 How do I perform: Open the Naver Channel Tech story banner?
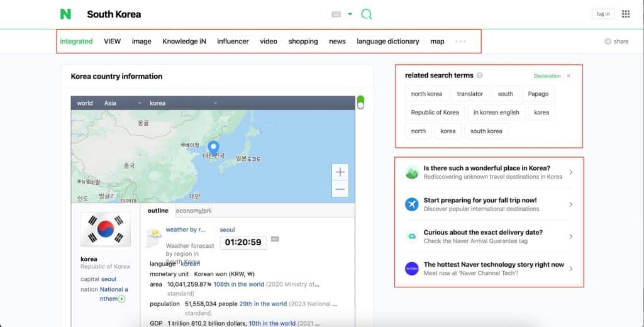point(488,269)
